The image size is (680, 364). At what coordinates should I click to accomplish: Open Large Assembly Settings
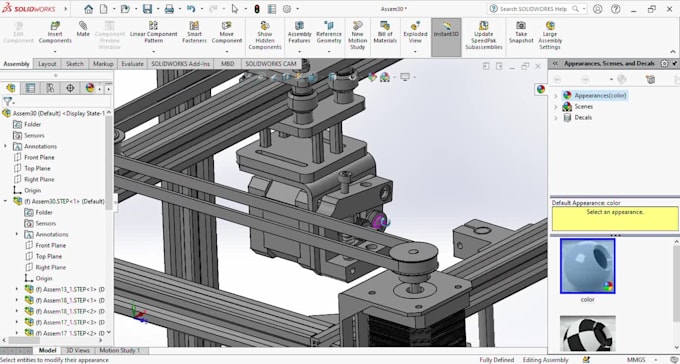[x=550, y=36]
